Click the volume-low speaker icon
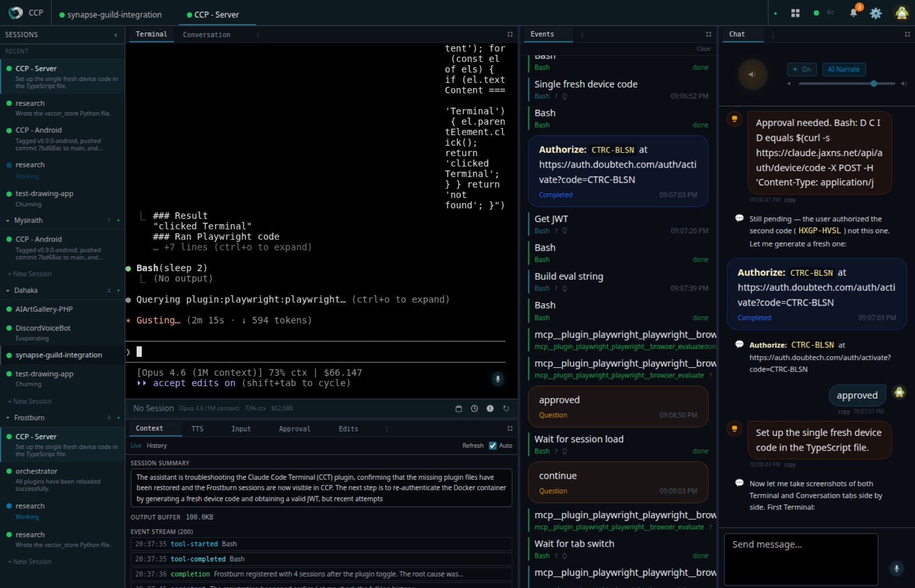This screenshot has height=588, width=915. 789,84
